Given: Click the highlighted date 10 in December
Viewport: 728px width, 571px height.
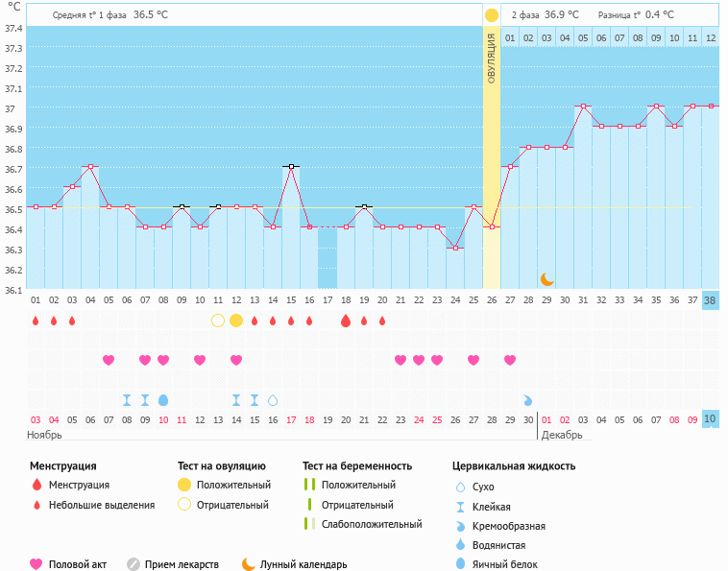Looking at the screenshot, I should click(x=710, y=419).
